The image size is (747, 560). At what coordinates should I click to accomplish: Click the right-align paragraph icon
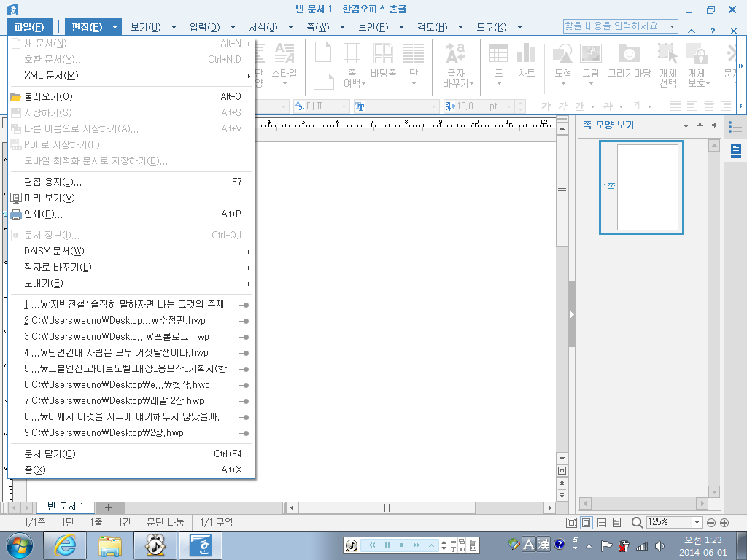point(726,106)
